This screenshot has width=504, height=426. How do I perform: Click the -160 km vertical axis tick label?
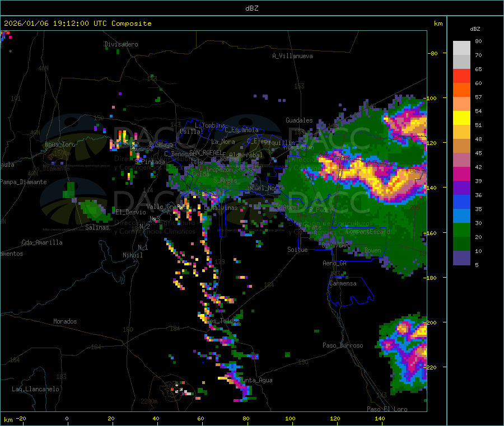[431, 233]
